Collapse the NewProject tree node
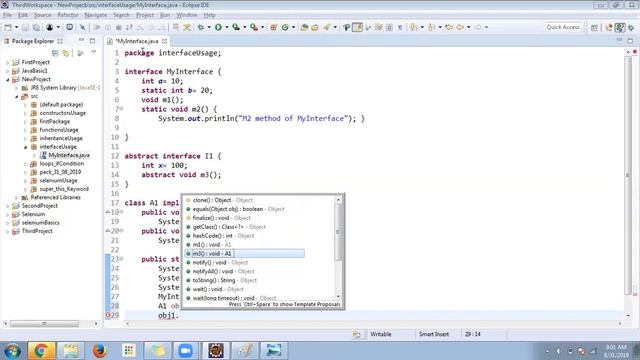The image size is (640, 360). click(x=7, y=80)
